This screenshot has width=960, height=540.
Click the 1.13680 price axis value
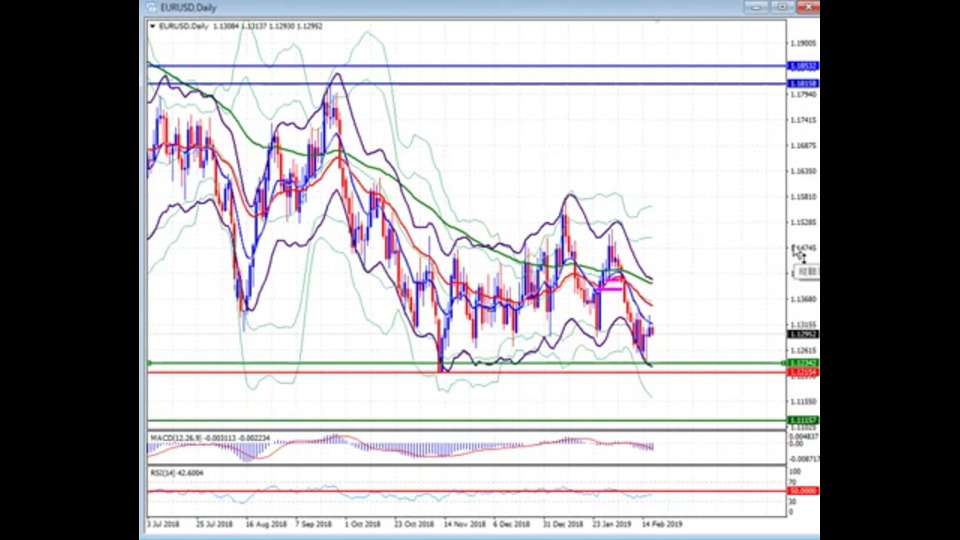[803, 299]
